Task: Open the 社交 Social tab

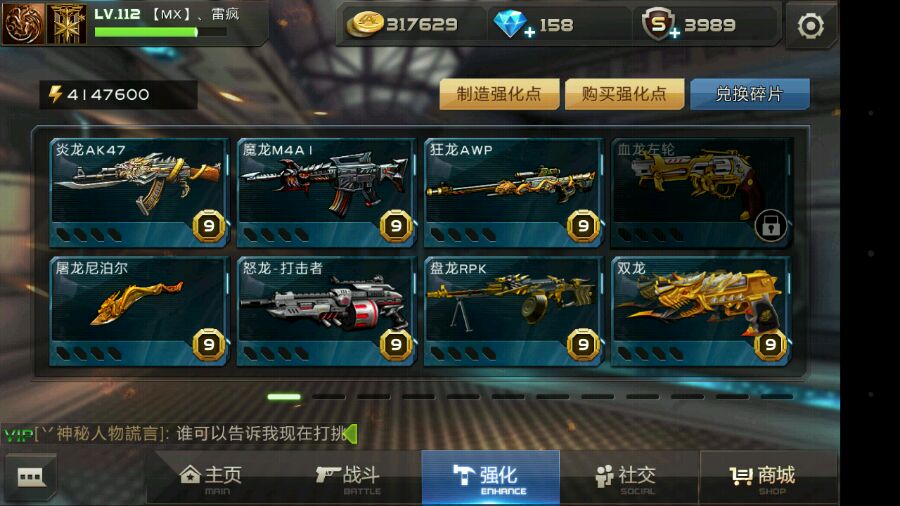Action: (627, 478)
